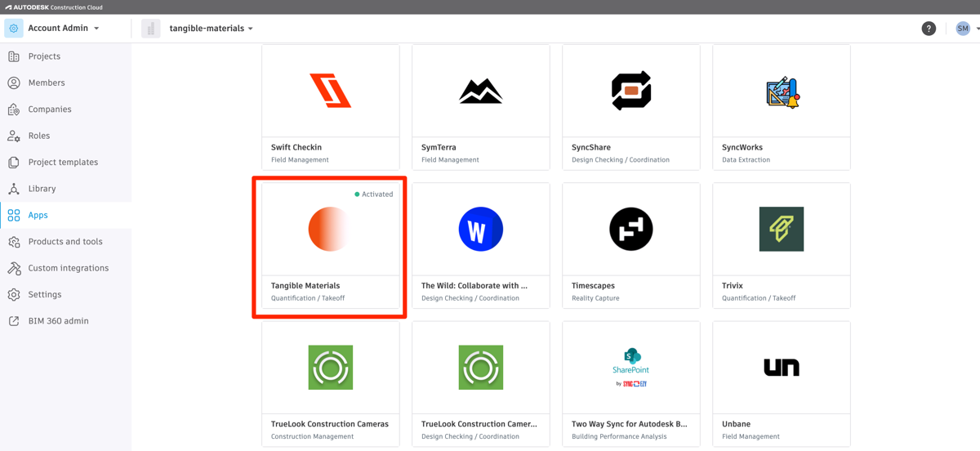Click the Data Extraction label under SyncWorks
Image resolution: width=980 pixels, height=451 pixels.
746,160
